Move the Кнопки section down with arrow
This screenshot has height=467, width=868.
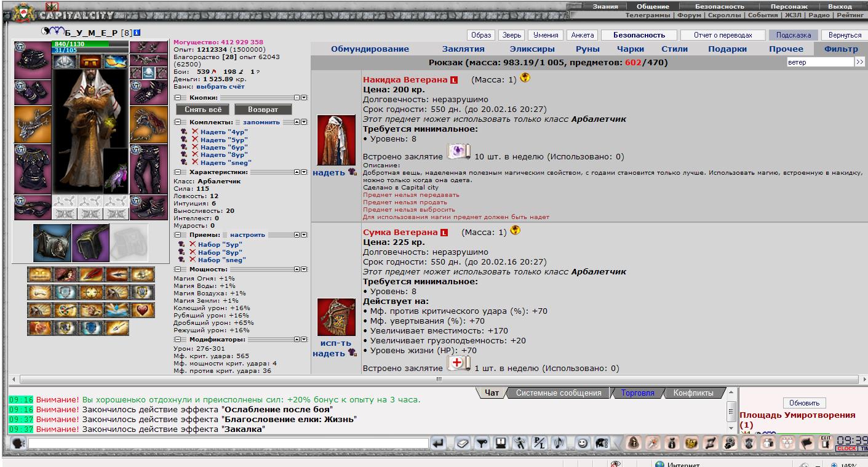(x=304, y=98)
